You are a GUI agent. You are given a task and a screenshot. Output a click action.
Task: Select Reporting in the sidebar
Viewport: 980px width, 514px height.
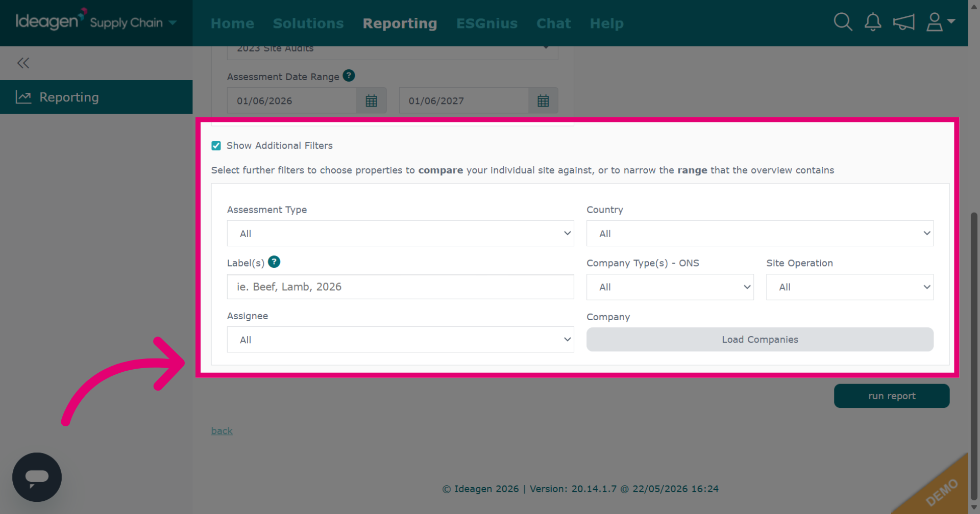tap(96, 97)
